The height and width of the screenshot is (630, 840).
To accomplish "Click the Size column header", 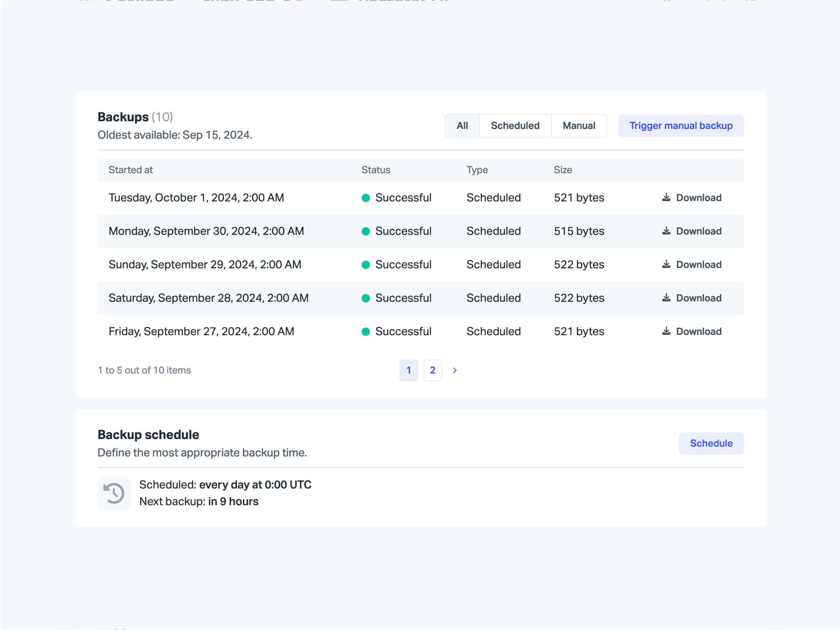I will (563, 170).
